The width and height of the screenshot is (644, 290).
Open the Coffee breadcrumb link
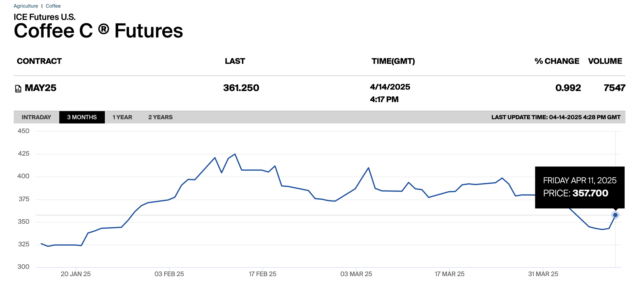coord(53,6)
